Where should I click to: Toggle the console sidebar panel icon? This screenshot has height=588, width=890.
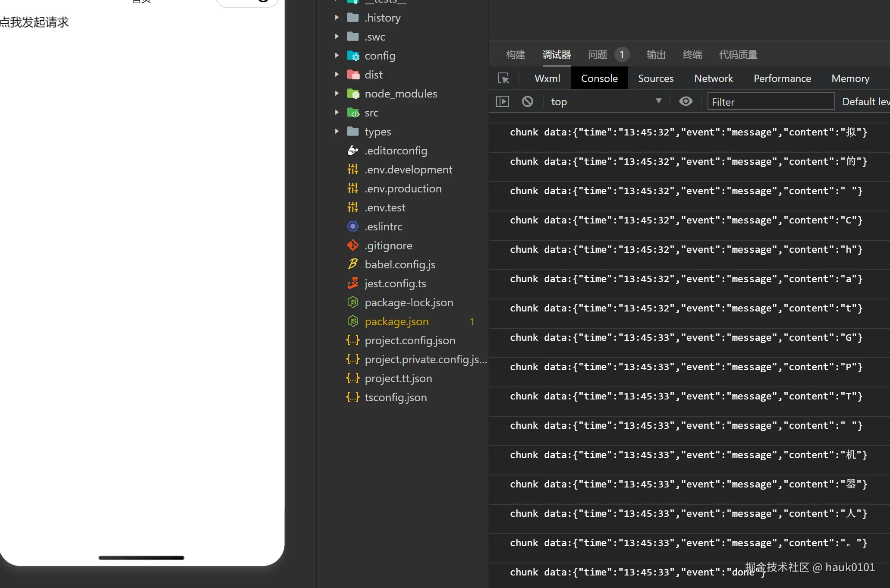[503, 101]
